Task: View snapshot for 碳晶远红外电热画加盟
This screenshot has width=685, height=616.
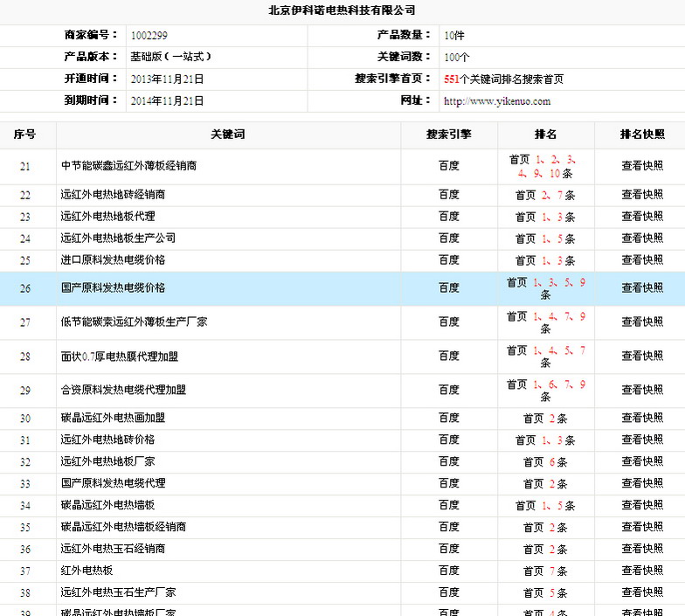Action: 642,418
